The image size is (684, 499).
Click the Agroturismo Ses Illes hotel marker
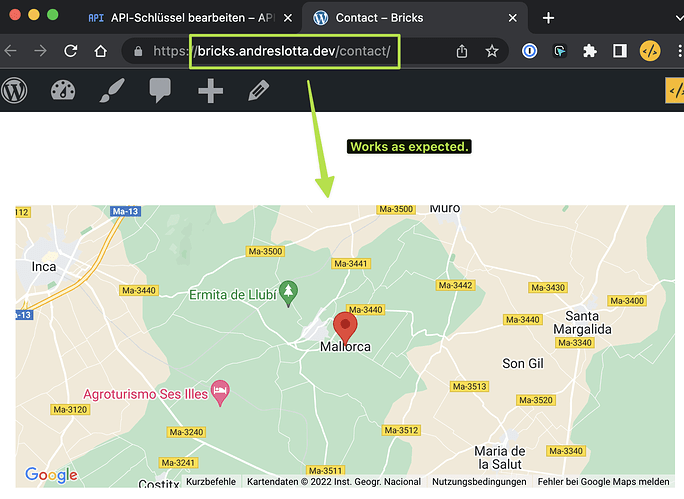pyautogui.click(x=220, y=393)
